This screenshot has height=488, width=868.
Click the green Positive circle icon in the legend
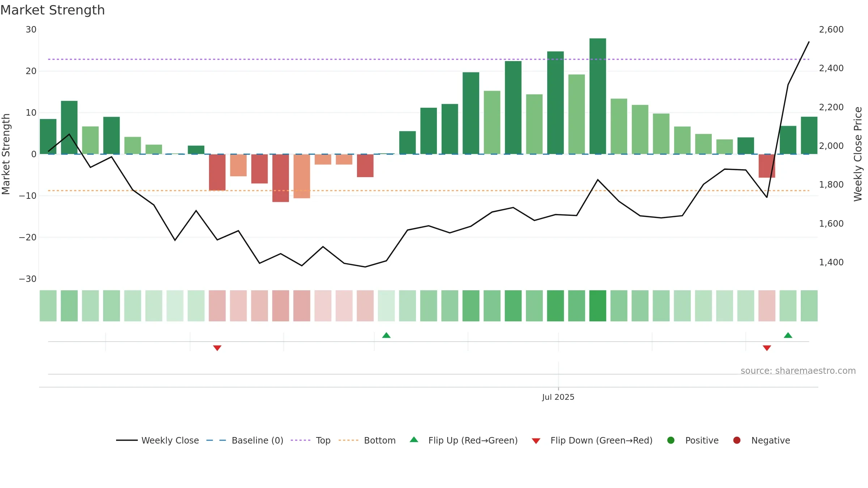(671, 440)
